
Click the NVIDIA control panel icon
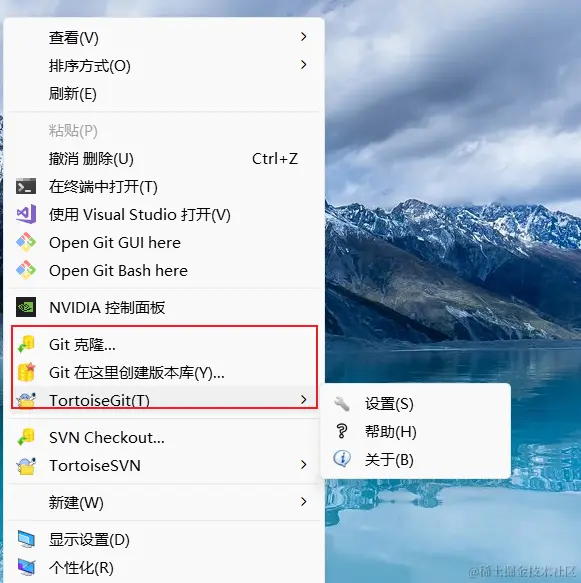coord(26,307)
